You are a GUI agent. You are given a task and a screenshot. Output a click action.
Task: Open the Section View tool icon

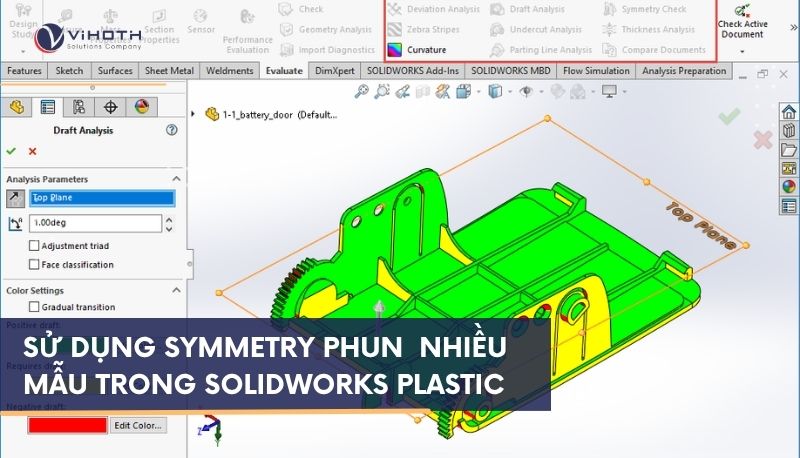point(423,92)
